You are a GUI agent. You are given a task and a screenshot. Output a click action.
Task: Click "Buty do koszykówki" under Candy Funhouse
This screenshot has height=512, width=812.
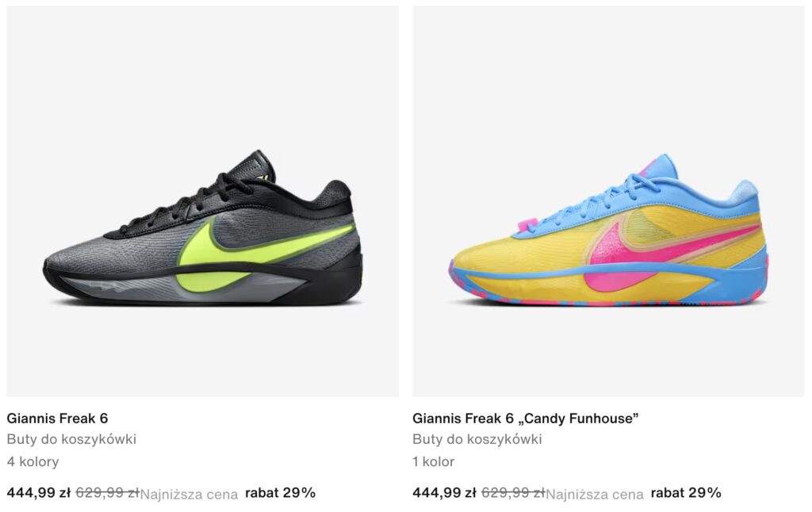coord(477,439)
